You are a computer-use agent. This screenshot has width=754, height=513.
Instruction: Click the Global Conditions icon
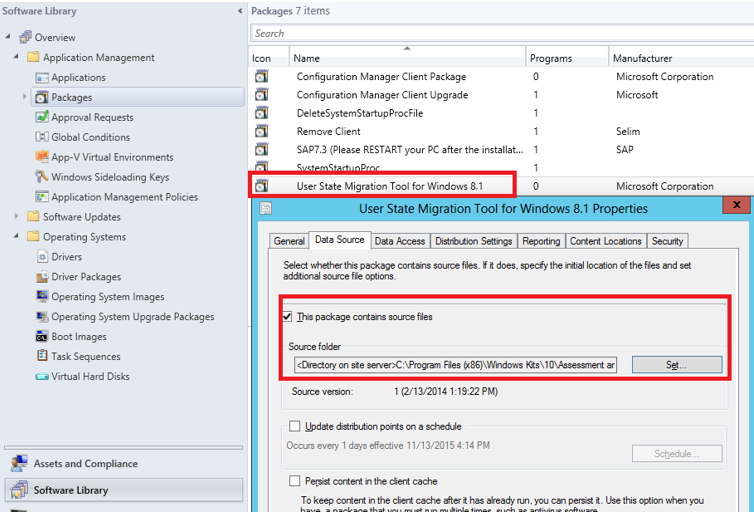click(x=42, y=137)
